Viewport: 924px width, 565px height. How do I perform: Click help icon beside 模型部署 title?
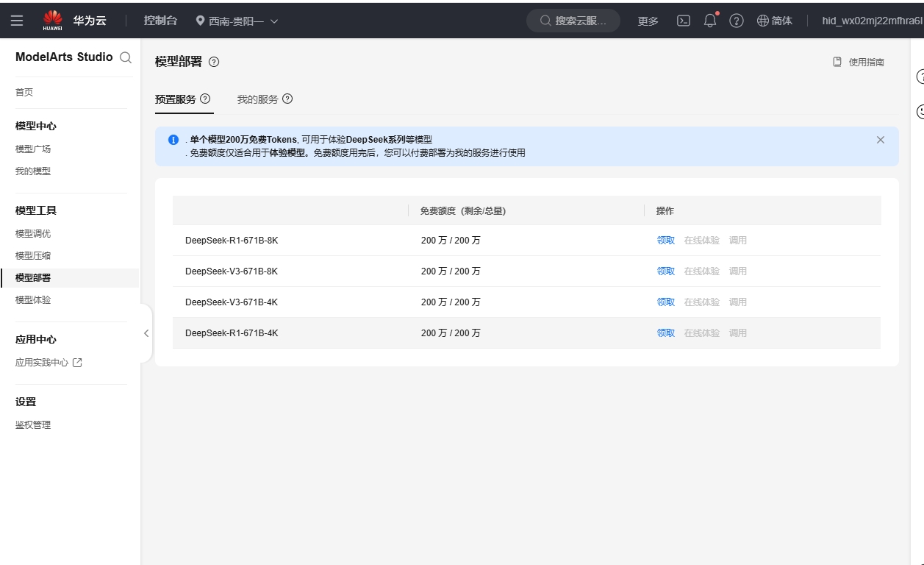214,63
